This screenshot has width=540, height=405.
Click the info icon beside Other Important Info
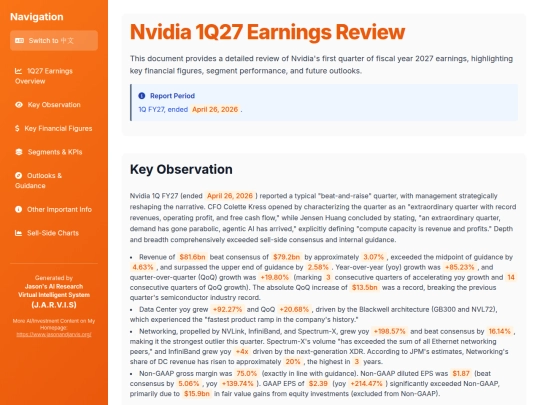pos(19,209)
